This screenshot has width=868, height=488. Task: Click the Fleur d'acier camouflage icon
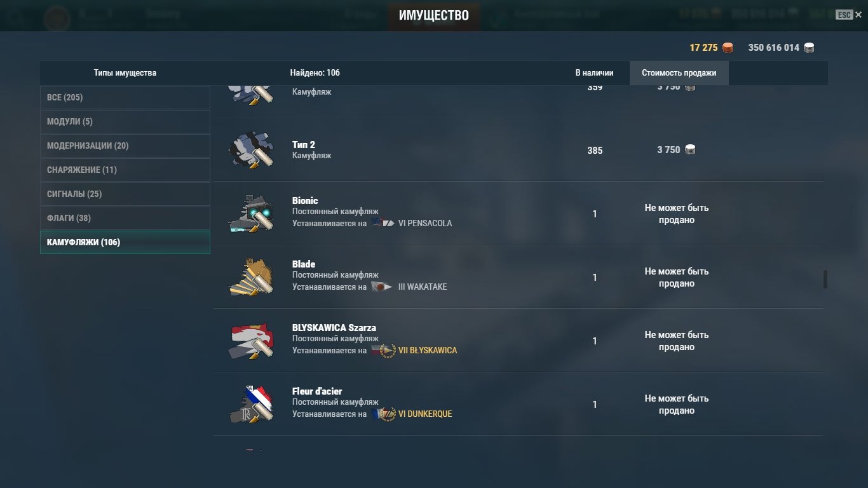[251, 404]
